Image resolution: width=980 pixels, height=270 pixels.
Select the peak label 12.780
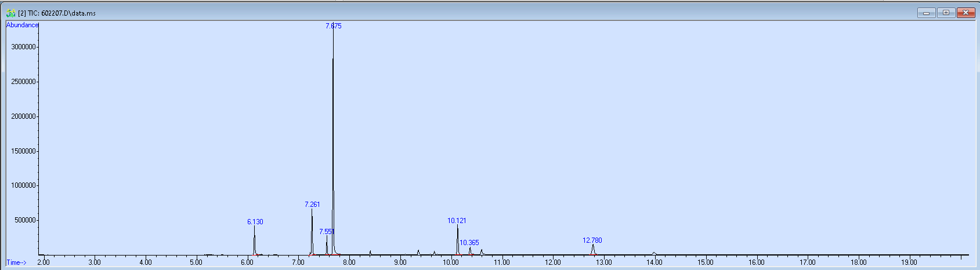click(x=592, y=240)
